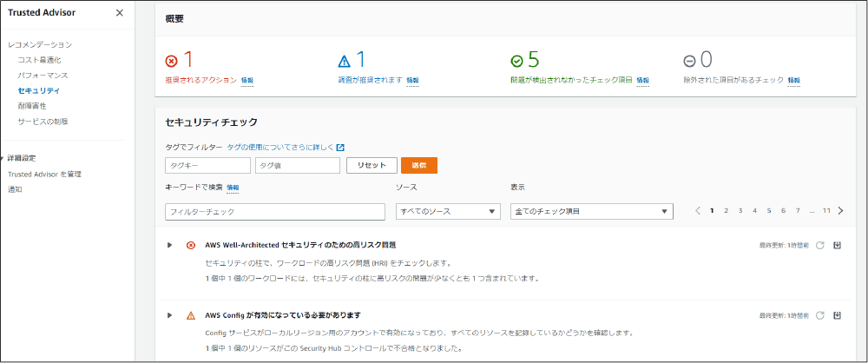This screenshot has width=868, height=363.
Task: Click red error icon on Well-Architected check
Action: pos(191,245)
